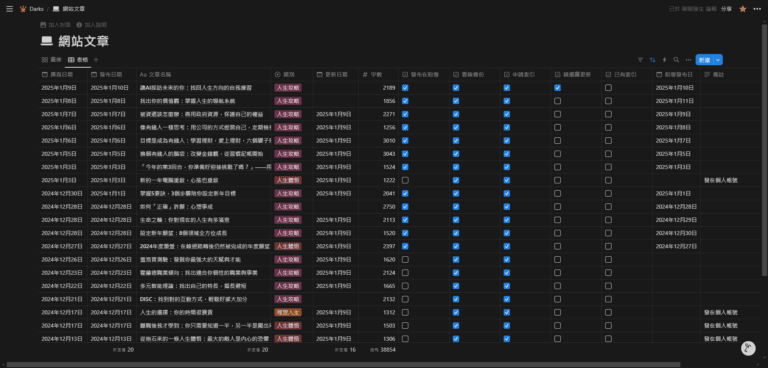Open the view options three-dot menu beside search
Screen dimensions: 768x368
point(688,60)
